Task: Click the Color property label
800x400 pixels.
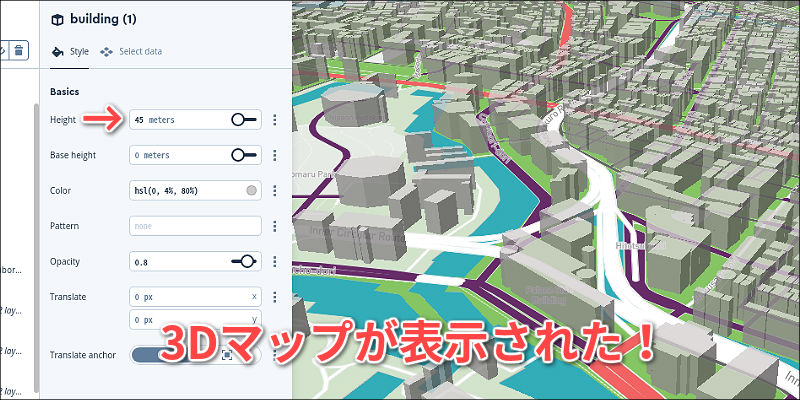Action: click(x=60, y=191)
